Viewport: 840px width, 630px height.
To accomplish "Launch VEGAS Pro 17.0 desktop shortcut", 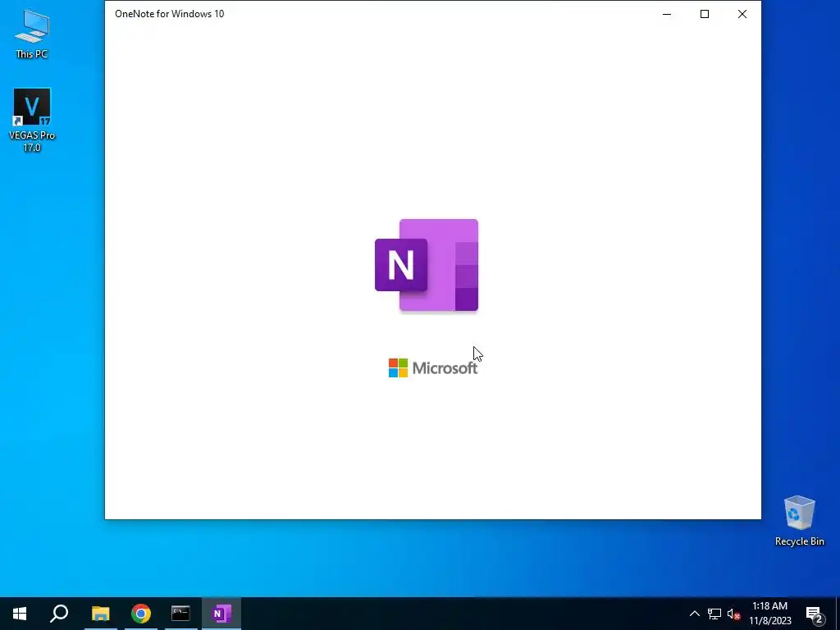I will click(x=32, y=120).
